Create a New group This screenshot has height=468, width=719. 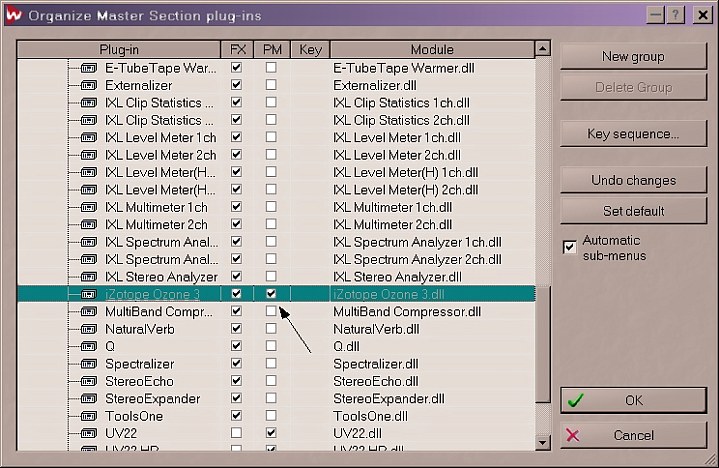[633, 56]
